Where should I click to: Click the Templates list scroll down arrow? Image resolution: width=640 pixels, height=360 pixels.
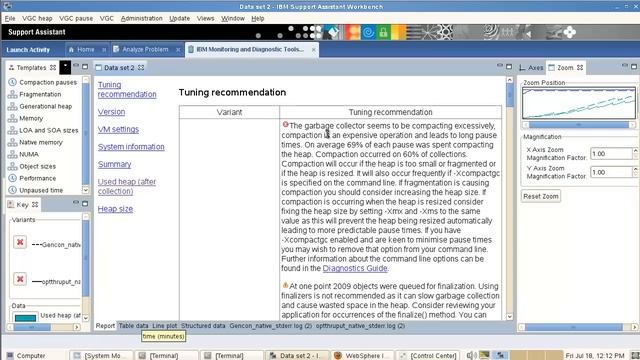[x=85, y=190]
